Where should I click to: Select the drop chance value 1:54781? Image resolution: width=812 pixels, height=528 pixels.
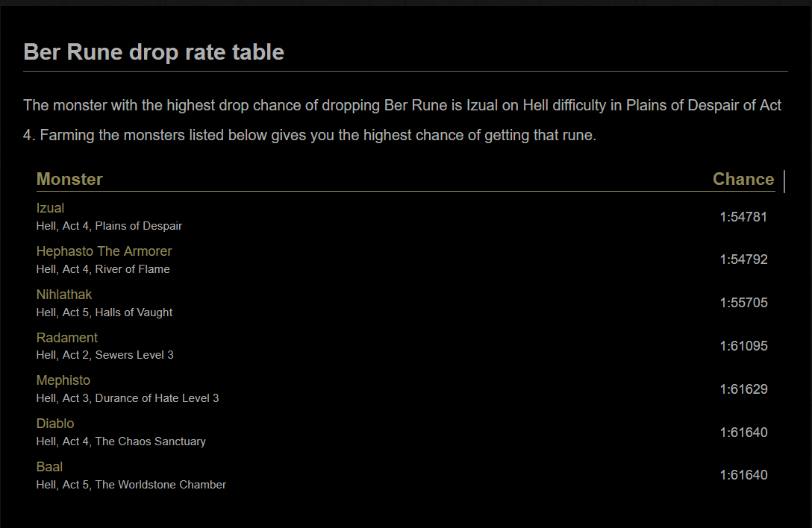(x=743, y=217)
